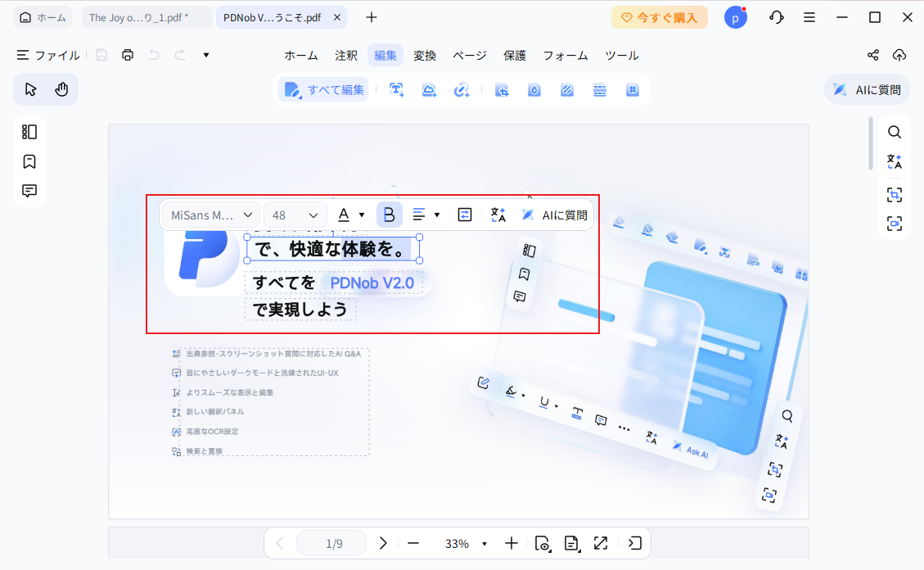
Task: Click the 今すぐ購入 button
Action: (x=660, y=16)
